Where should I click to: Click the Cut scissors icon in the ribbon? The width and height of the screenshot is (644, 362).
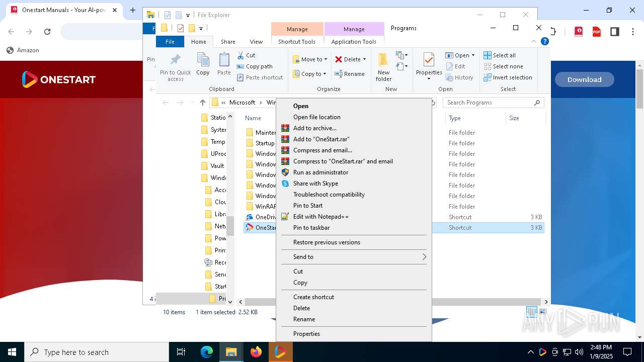(240, 55)
